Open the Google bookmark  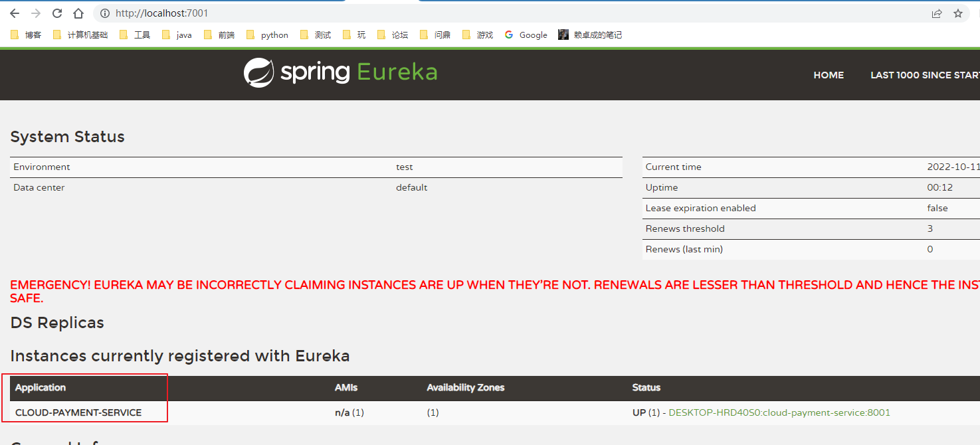click(526, 35)
